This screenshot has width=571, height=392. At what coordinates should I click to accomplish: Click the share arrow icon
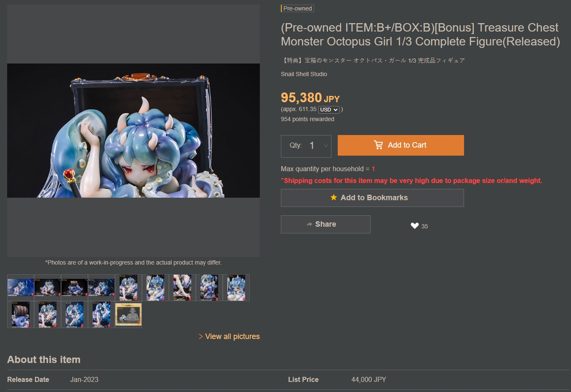pyautogui.click(x=310, y=224)
